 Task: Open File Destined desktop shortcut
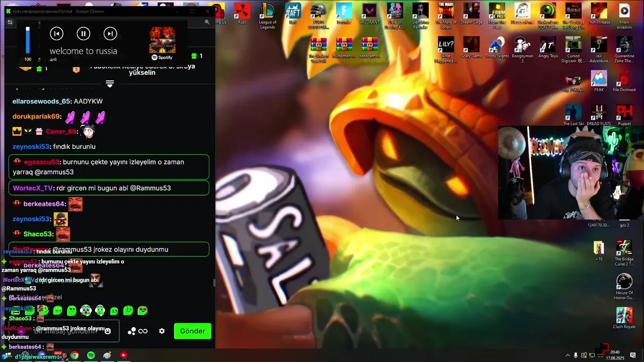point(624,81)
